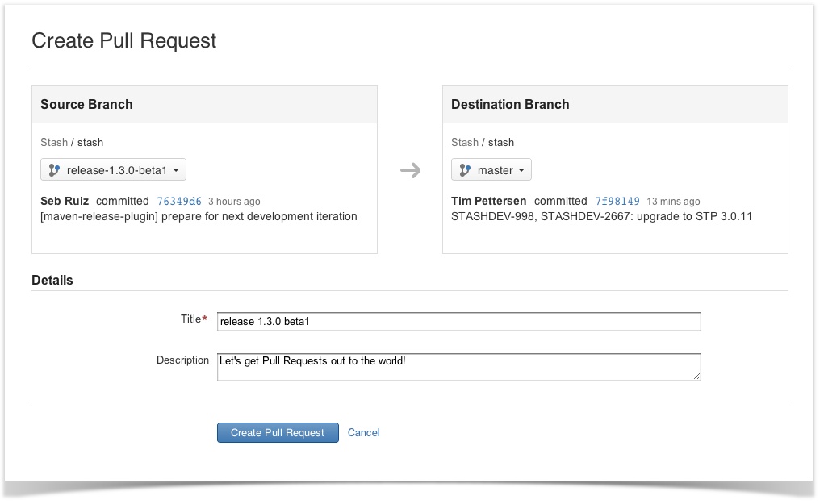Click author name Tim Pettersen
The image size is (824, 504).
pos(488,201)
